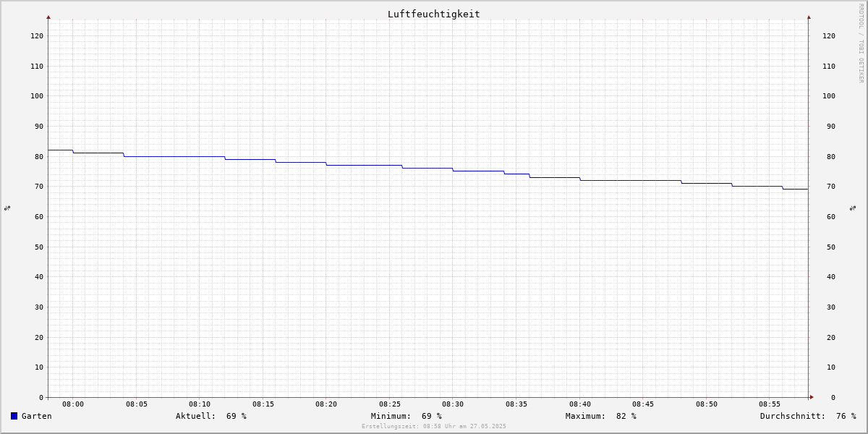Click the 08:10 time axis label
This screenshot has width=868, height=434.
[x=200, y=404]
